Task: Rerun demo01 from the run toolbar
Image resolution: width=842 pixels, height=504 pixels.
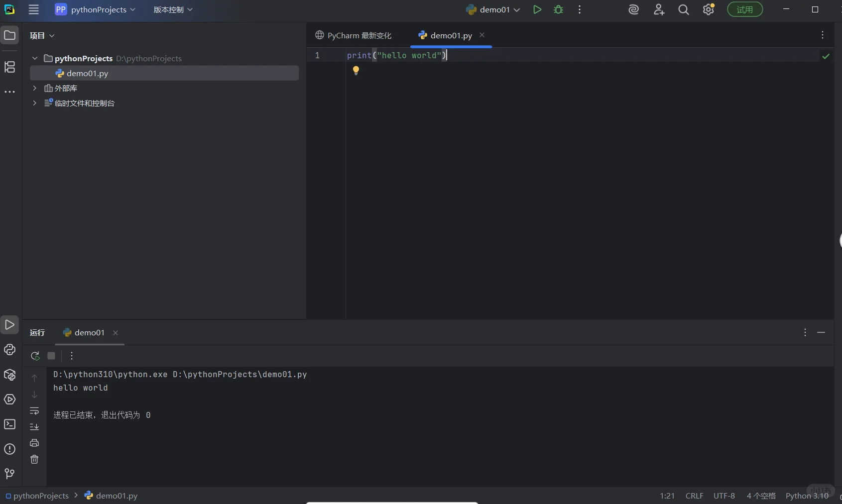Action: point(34,356)
